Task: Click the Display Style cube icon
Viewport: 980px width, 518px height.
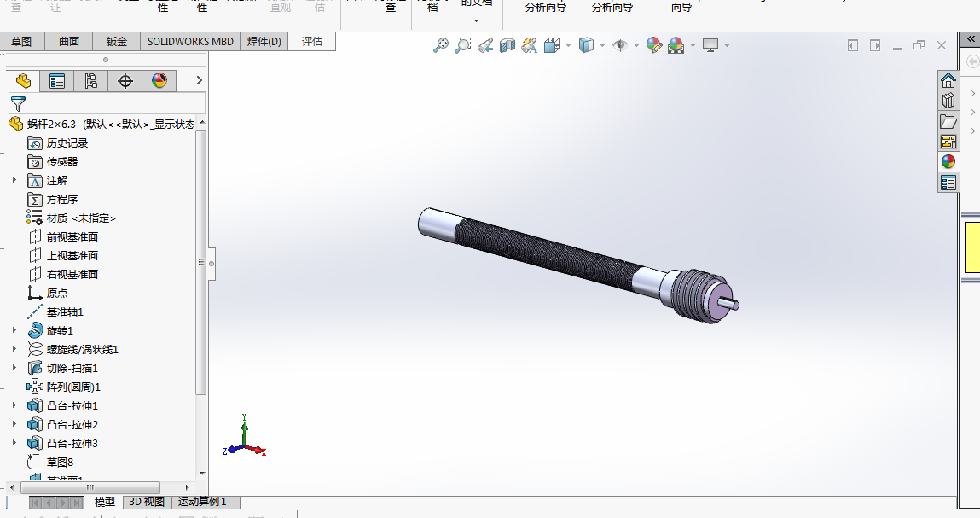Action: click(x=586, y=45)
